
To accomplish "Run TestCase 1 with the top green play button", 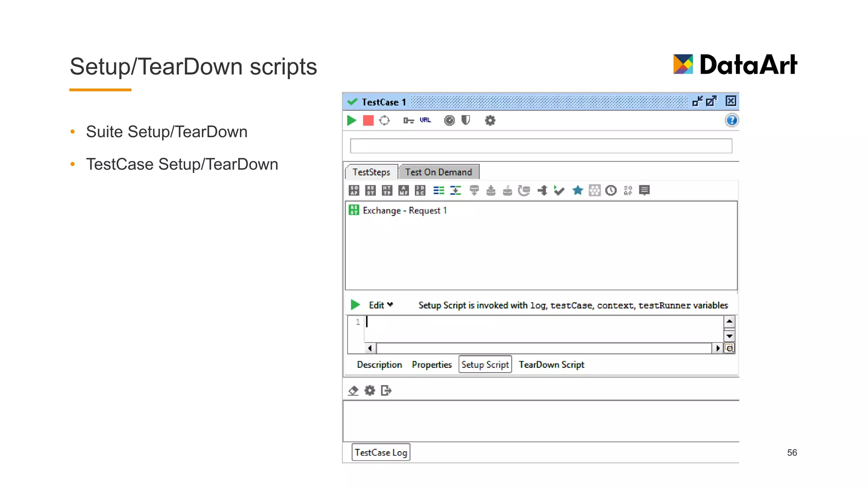I will coord(351,121).
